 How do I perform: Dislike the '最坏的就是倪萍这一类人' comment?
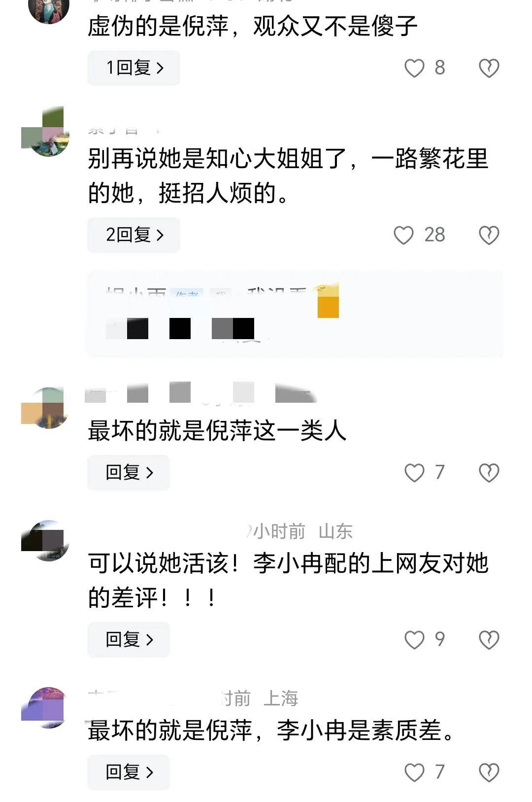pyautogui.click(x=489, y=473)
